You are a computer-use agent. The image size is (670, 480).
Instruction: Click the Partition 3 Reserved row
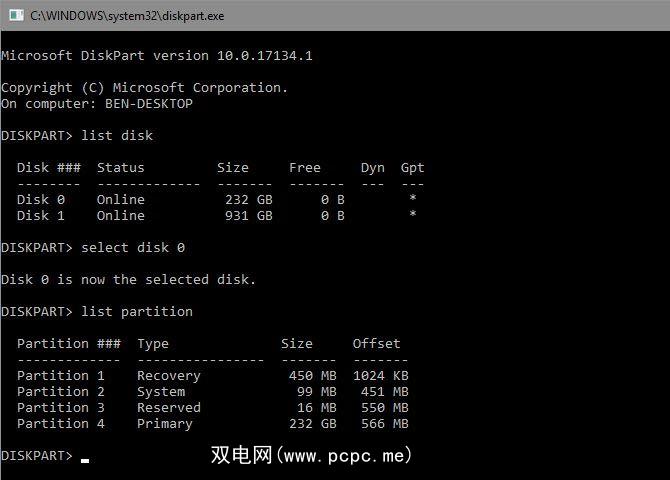[212, 407]
